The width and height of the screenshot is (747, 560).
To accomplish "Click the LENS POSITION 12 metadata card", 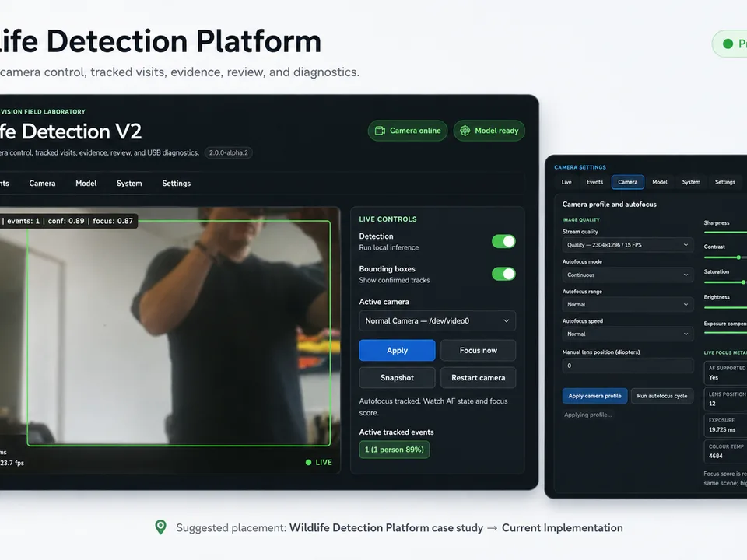I will 725,399.
